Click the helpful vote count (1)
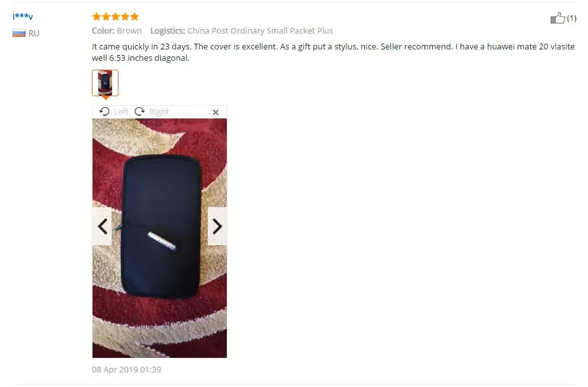The height and width of the screenshot is (387, 588). (572, 18)
